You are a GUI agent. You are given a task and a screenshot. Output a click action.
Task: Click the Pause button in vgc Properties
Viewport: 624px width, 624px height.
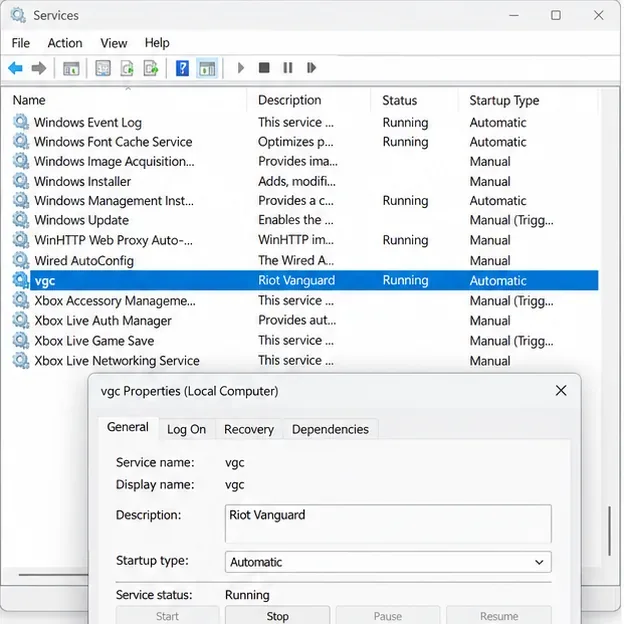click(x=388, y=615)
